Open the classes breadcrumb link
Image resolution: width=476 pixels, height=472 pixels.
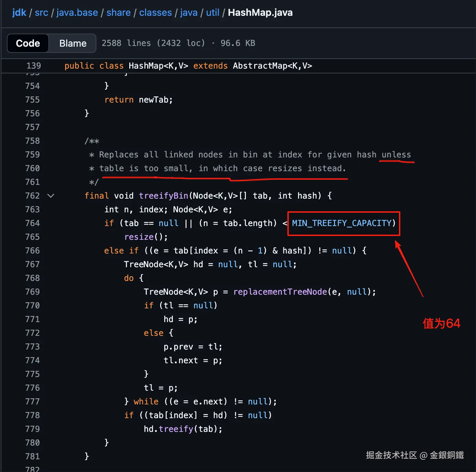[x=155, y=13]
